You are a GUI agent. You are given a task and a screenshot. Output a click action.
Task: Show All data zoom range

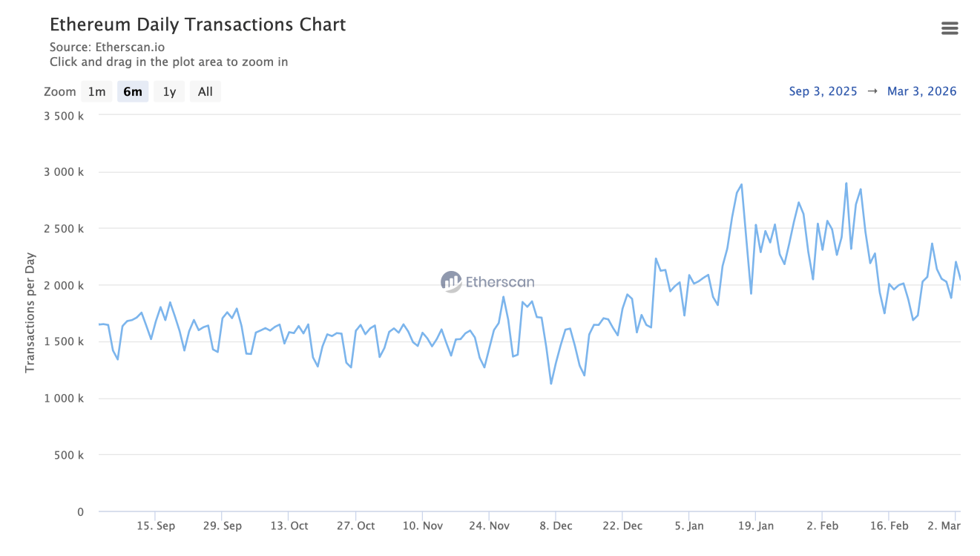pos(205,91)
